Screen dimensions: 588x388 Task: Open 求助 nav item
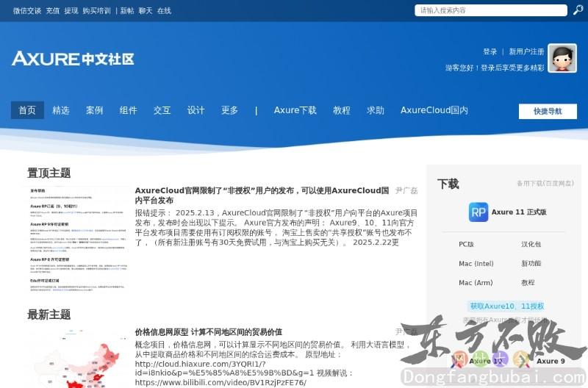point(376,110)
